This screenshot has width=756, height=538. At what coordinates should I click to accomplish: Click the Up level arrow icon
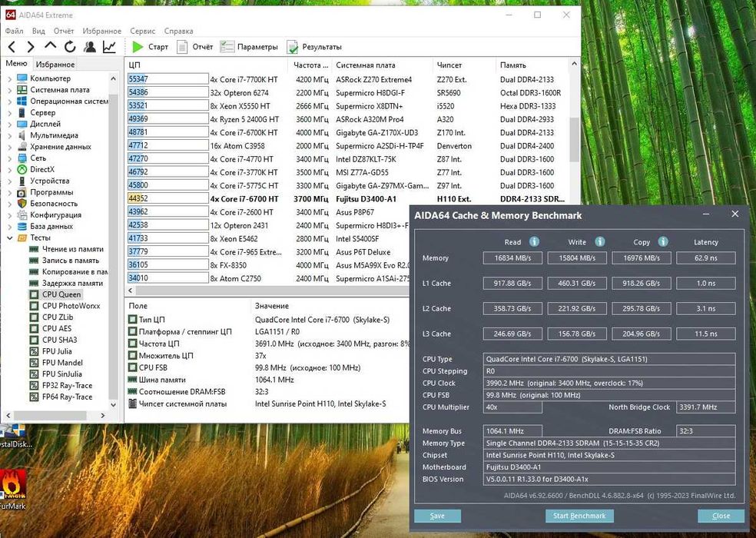(x=50, y=46)
